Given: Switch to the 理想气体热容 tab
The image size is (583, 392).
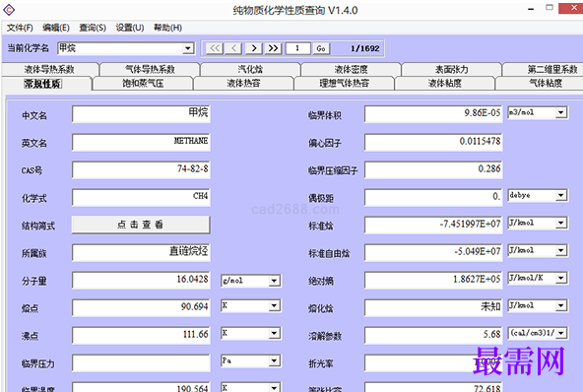Looking at the screenshot, I should pyautogui.click(x=345, y=84).
